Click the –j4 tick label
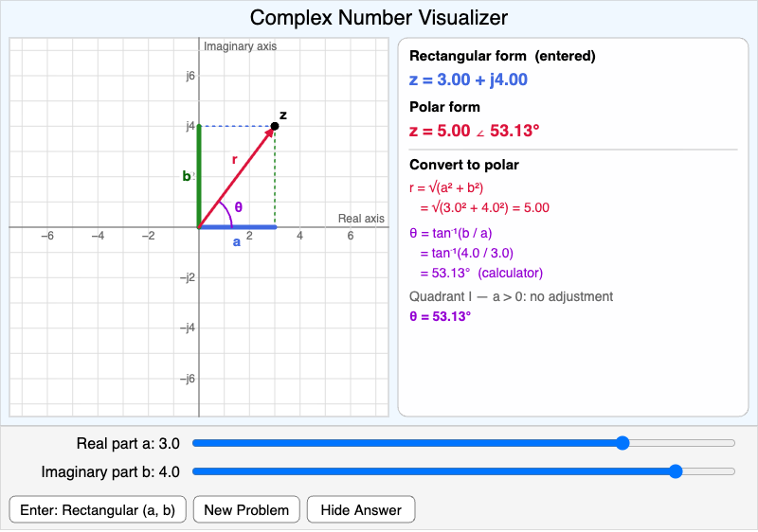The width and height of the screenshot is (758, 532). point(188,328)
